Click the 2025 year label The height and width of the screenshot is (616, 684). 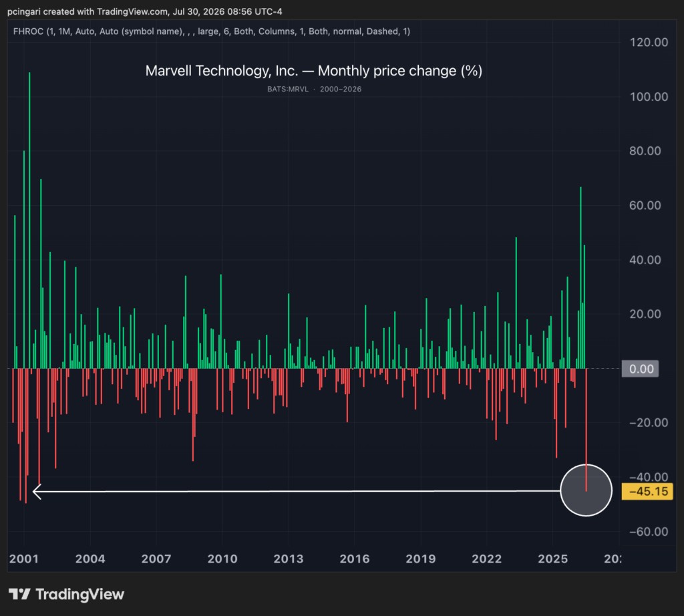pos(552,559)
